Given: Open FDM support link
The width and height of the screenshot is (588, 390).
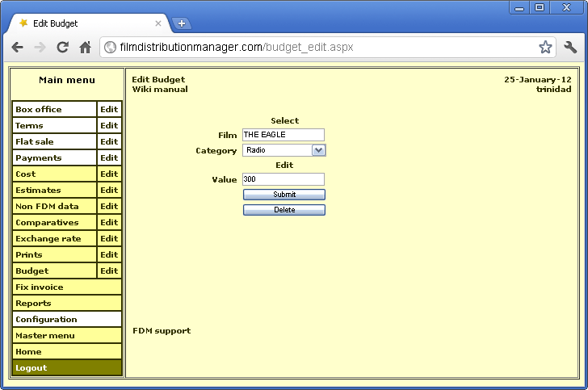Looking at the screenshot, I should click(x=162, y=330).
